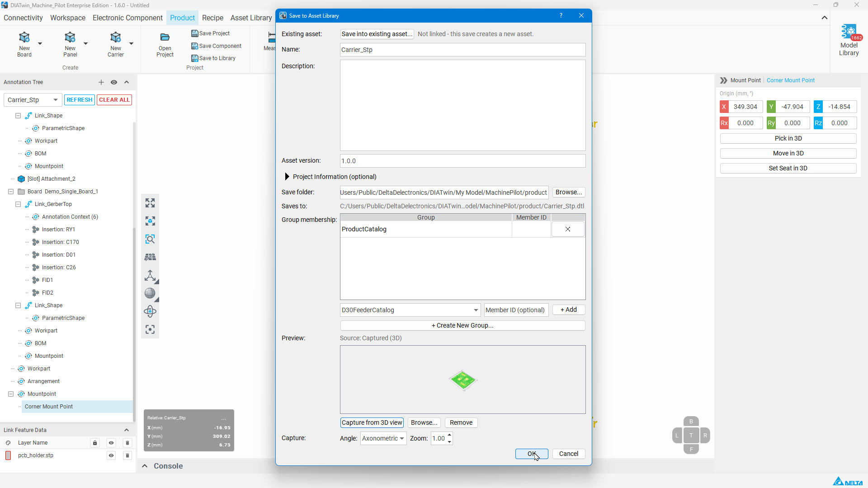Click the fit-all four-arrows viewport icon
The image size is (868, 488).
150,203
